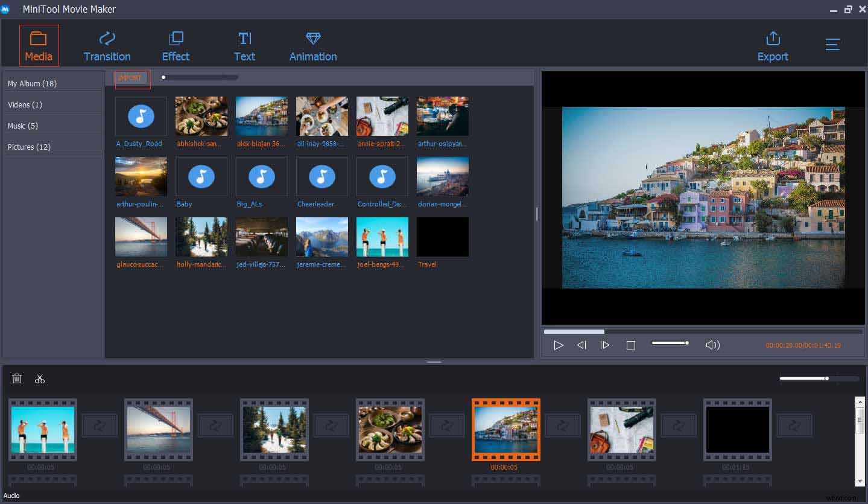This screenshot has width=868, height=504.
Task: Mute the preview speaker volume icon
Action: click(x=712, y=345)
